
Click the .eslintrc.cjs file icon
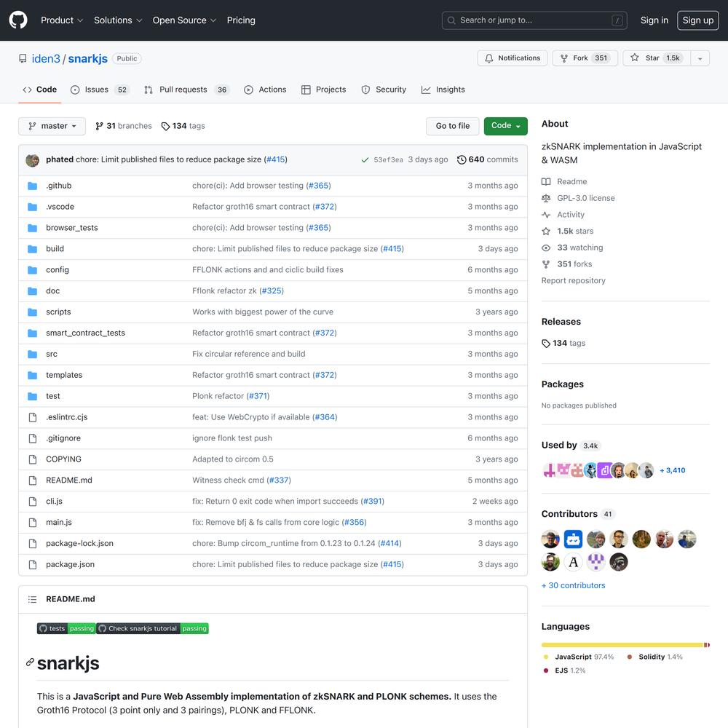pyautogui.click(x=33, y=417)
